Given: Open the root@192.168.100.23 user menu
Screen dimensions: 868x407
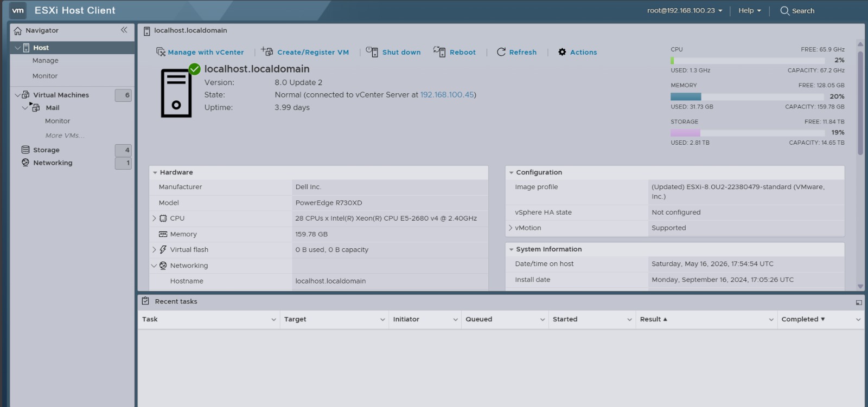Looking at the screenshot, I should coord(685,10).
